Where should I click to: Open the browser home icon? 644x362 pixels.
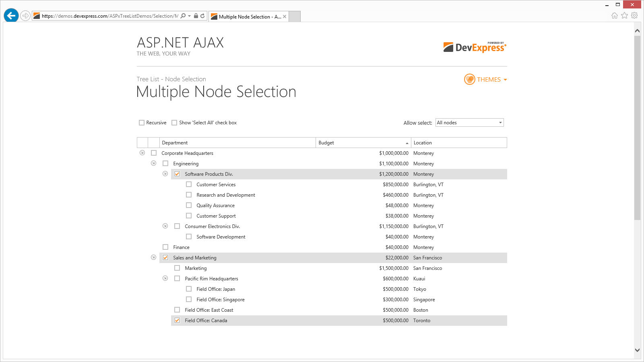[615, 16]
